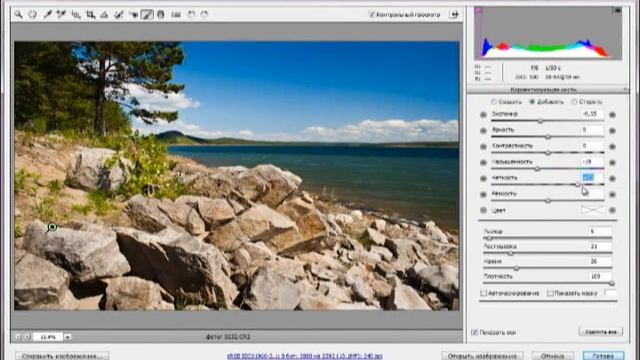Image resolution: width=640 pixels, height=360 pixels.
Task: Open workflow options link below image
Action: pyautogui.click(x=304, y=356)
